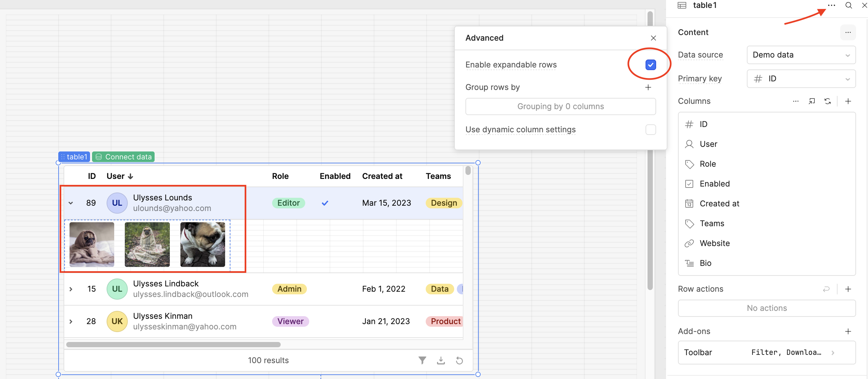Click Grouping by 0 columns field
Image resolution: width=868 pixels, height=379 pixels.
(560, 106)
